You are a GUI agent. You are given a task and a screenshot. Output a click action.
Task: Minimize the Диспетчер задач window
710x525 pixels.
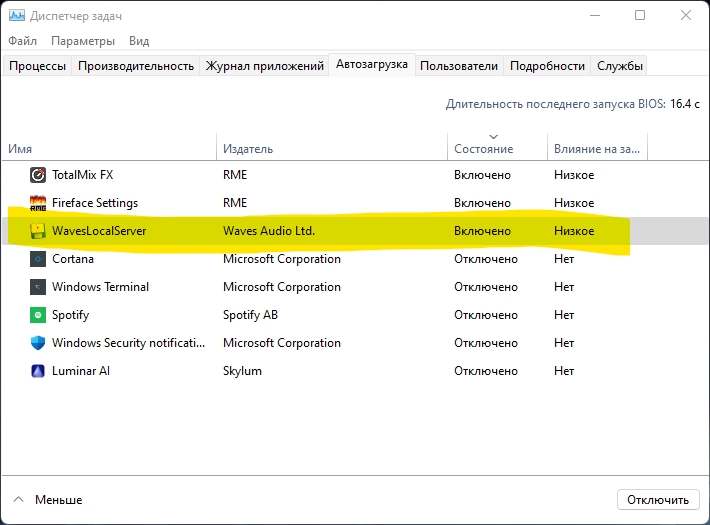click(595, 16)
